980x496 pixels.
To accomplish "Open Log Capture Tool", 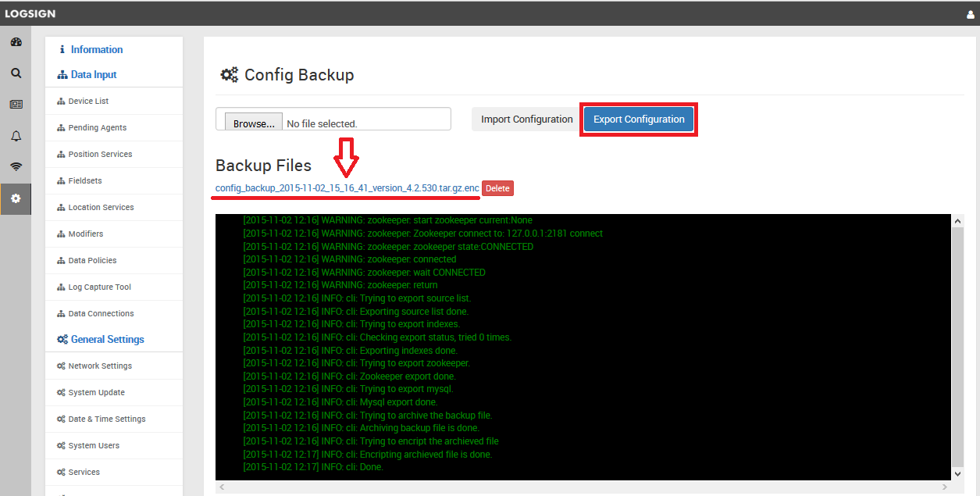I will click(x=99, y=287).
